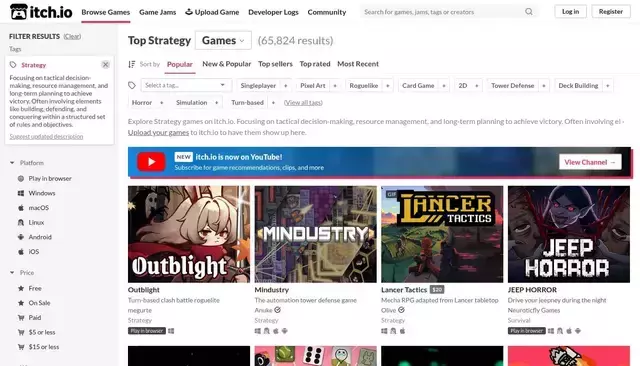The width and height of the screenshot is (640, 366).
Task: Filter by $5 or less
Action: click(x=42, y=332)
